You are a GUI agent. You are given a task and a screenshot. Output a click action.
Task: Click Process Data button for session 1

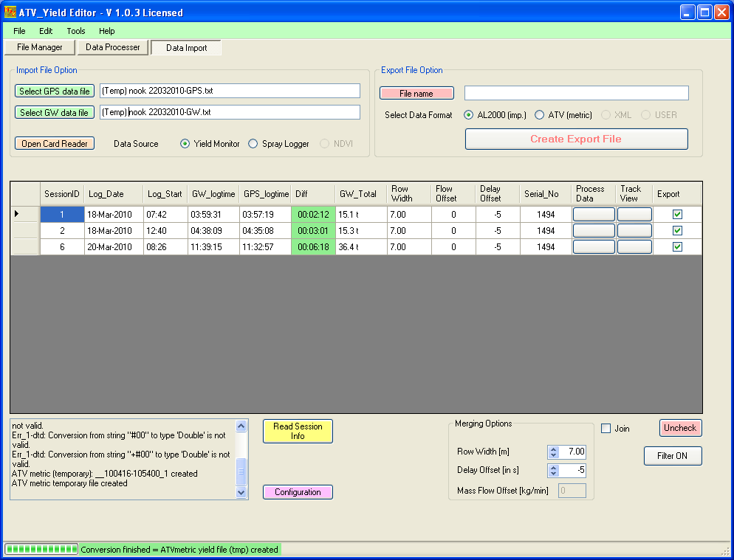click(x=594, y=214)
